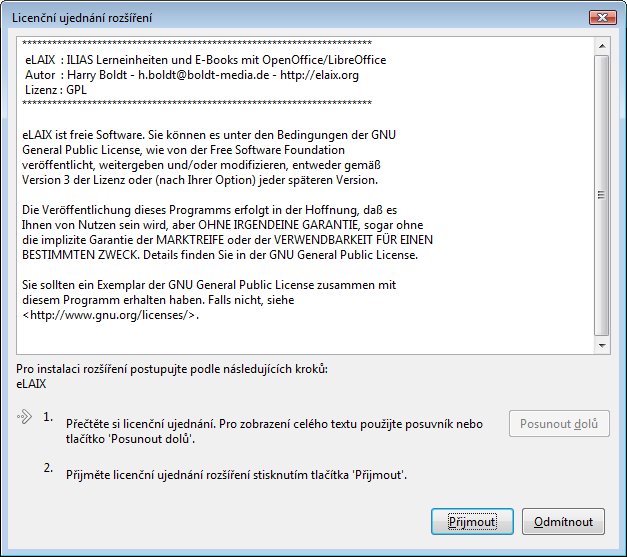Click the step 2 instruction 'Přijměte licenční ujednání'
This screenshot has width=627, height=557.
(236, 475)
